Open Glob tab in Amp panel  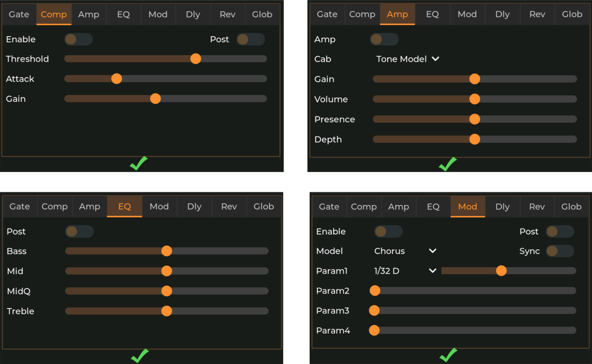point(572,14)
